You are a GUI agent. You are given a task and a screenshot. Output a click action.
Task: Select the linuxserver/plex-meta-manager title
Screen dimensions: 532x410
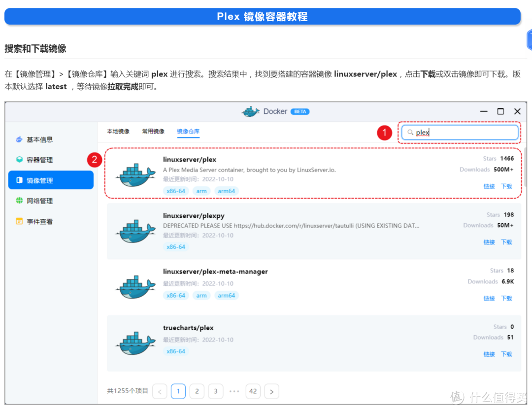(215, 272)
